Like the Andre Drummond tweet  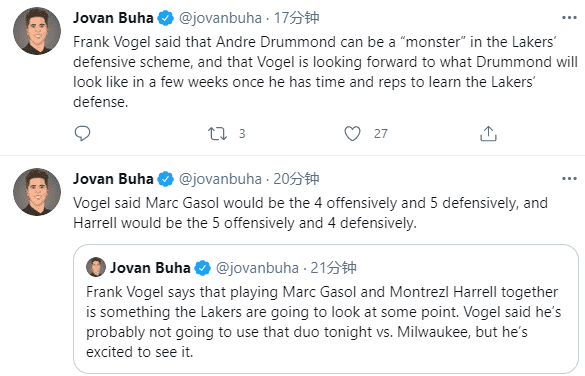352,133
